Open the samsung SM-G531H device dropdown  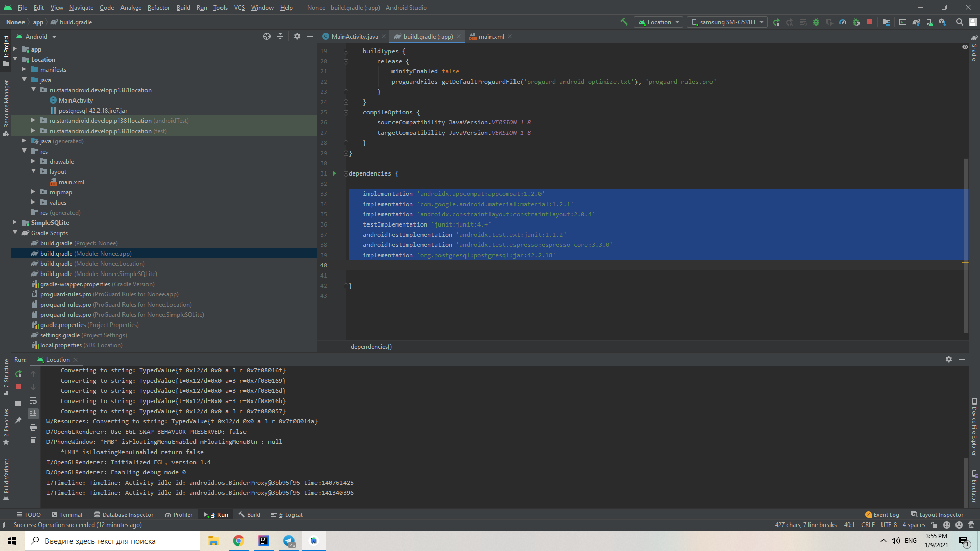point(727,22)
